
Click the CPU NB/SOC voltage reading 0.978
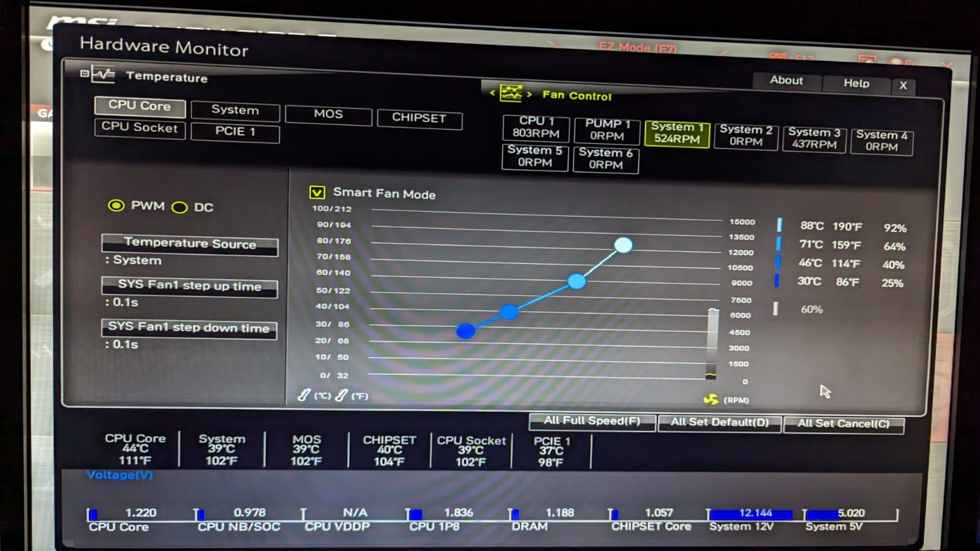click(250, 512)
